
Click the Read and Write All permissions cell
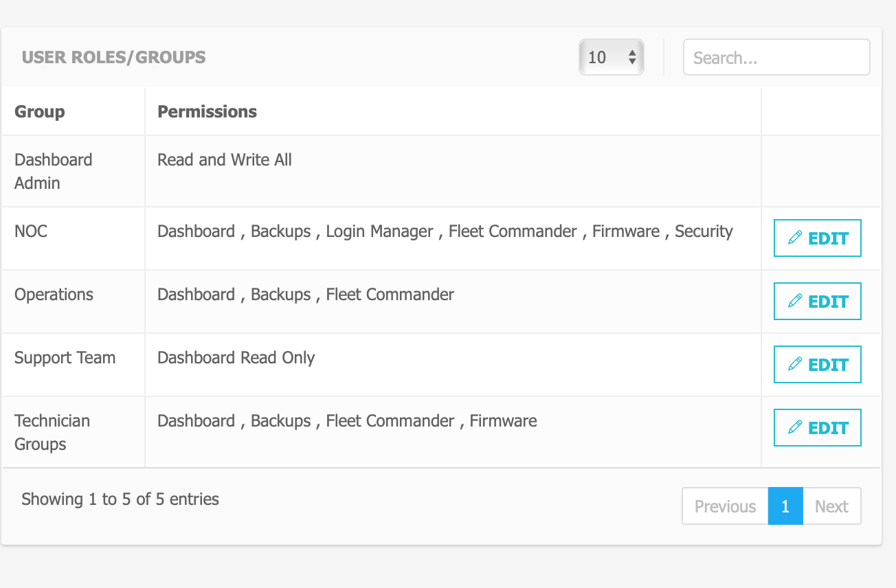tap(225, 160)
